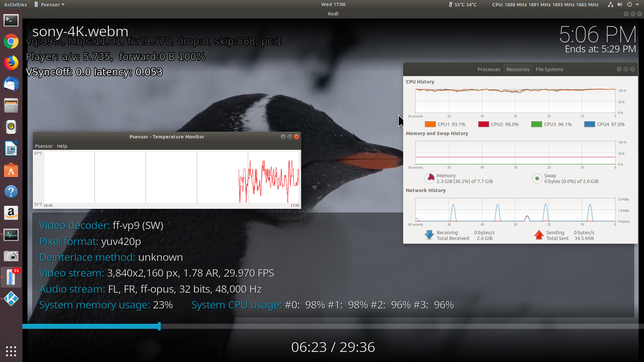Image resolution: width=644 pixels, height=362 pixels.
Task: Change the CPU1 orange color swatch
Action: pos(430,124)
